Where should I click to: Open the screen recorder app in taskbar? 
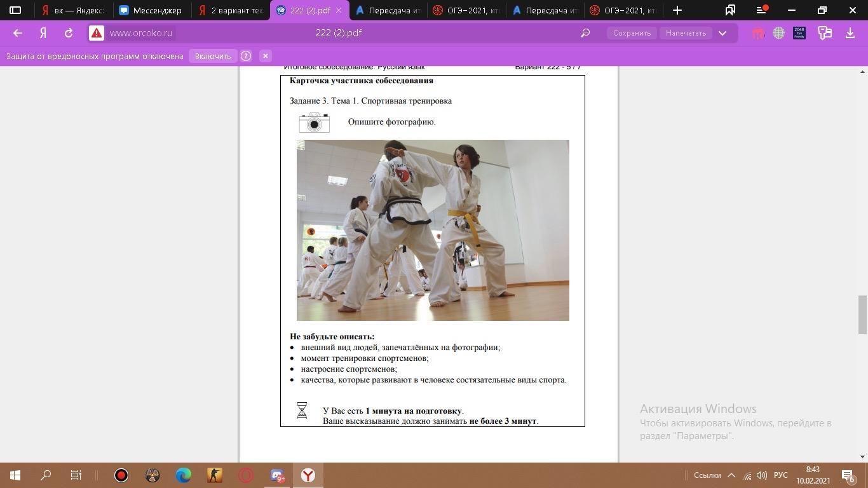121,475
